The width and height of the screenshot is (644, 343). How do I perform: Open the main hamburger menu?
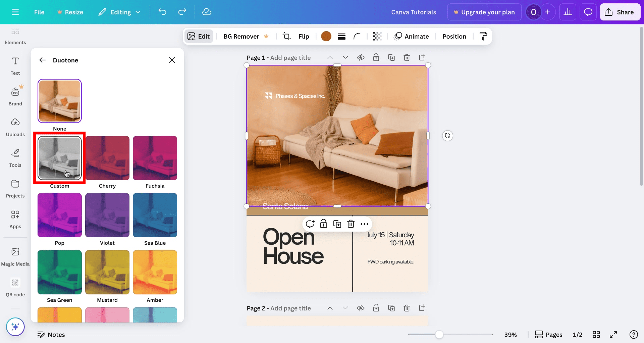15,12
